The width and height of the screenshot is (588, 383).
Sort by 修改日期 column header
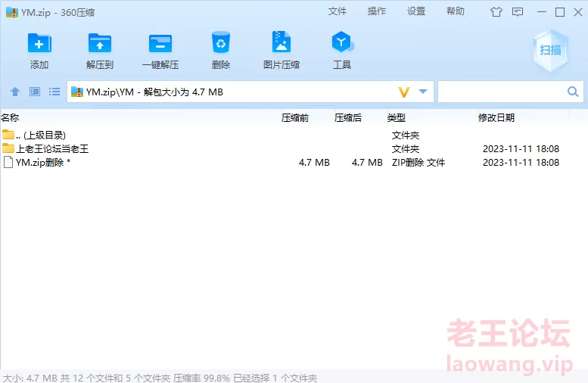(496, 118)
